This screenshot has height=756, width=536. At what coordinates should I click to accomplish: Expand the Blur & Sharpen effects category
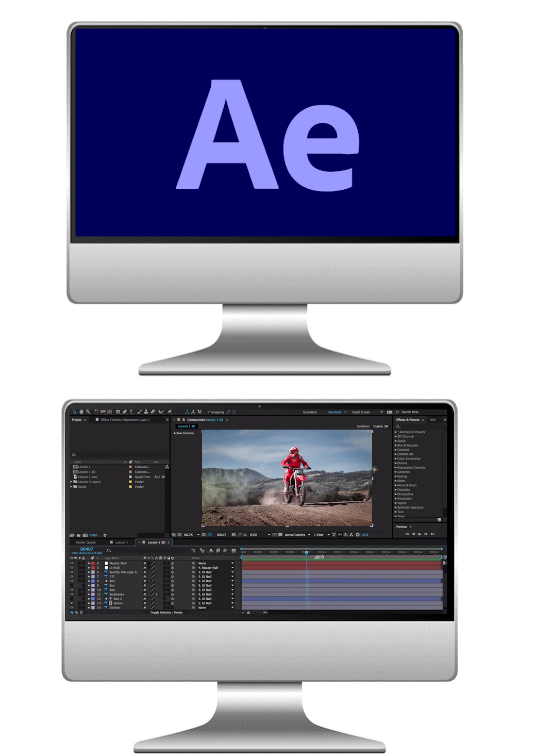[396, 445]
